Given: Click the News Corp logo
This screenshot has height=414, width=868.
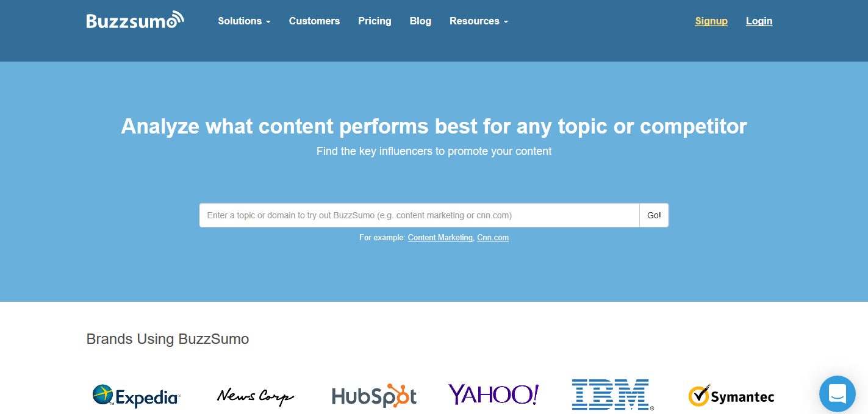Looking at the screenshot, I should point(256,396).
